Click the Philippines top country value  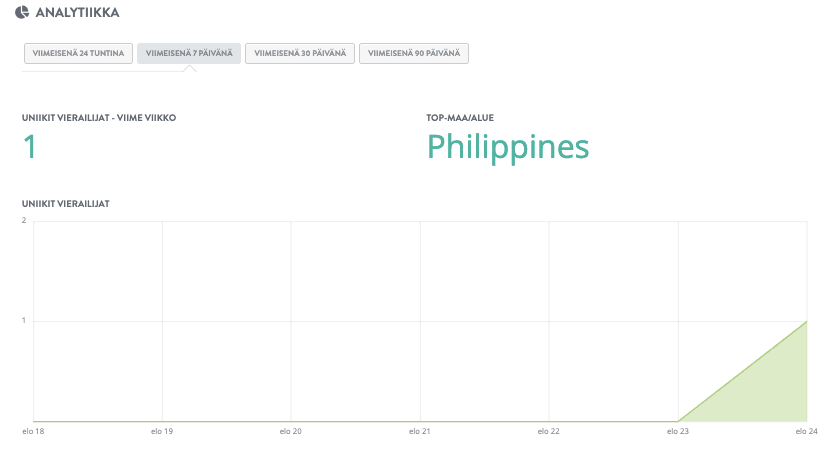508,147
